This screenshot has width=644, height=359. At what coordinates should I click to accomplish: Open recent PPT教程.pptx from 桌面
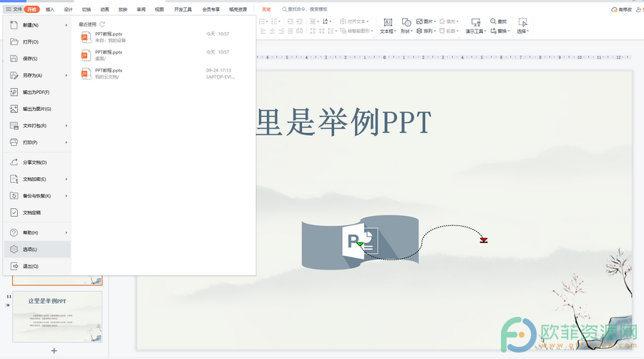[163, 55]
